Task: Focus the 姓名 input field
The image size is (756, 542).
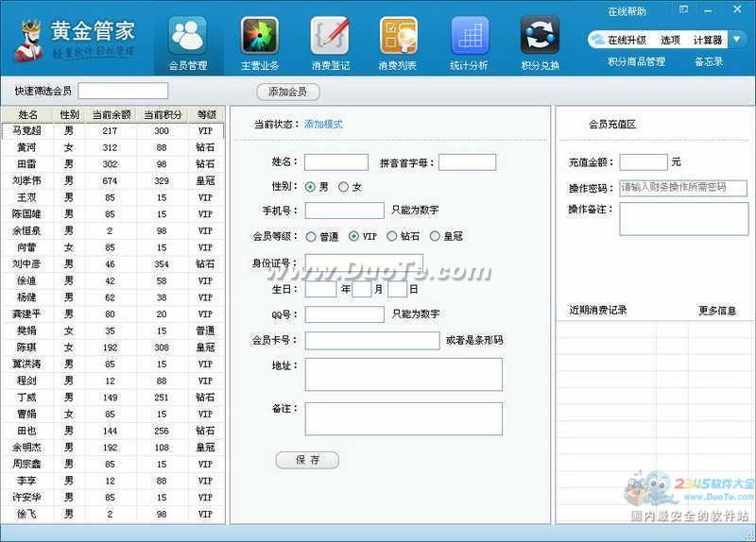Action: coord(336,162)
